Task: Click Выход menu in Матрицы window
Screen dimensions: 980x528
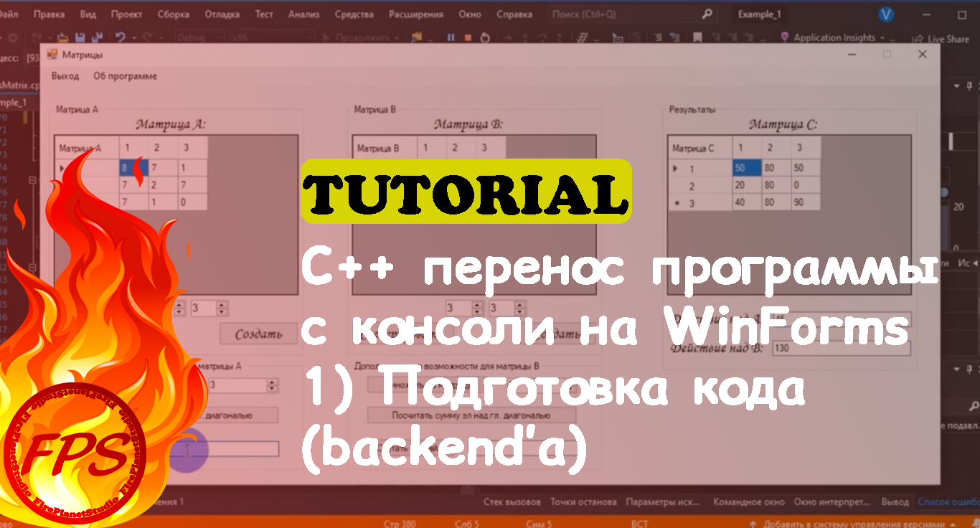Action: 65,76
